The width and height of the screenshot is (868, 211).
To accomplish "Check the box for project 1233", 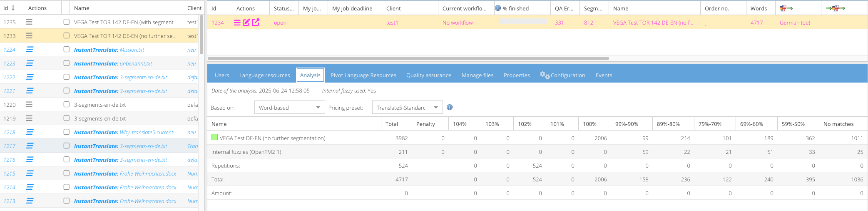I will [67, 36].
